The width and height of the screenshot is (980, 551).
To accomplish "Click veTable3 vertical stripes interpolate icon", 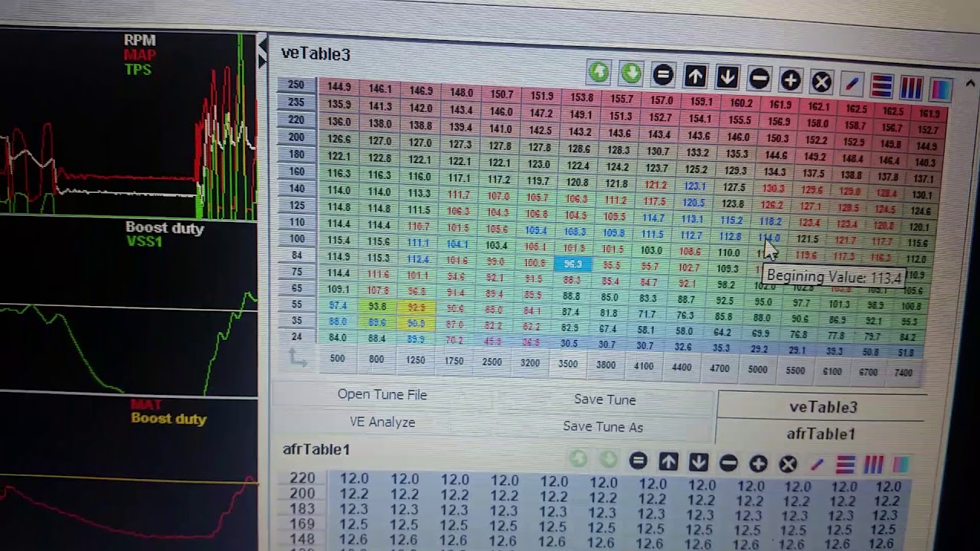I will click(x=911, y=88).
